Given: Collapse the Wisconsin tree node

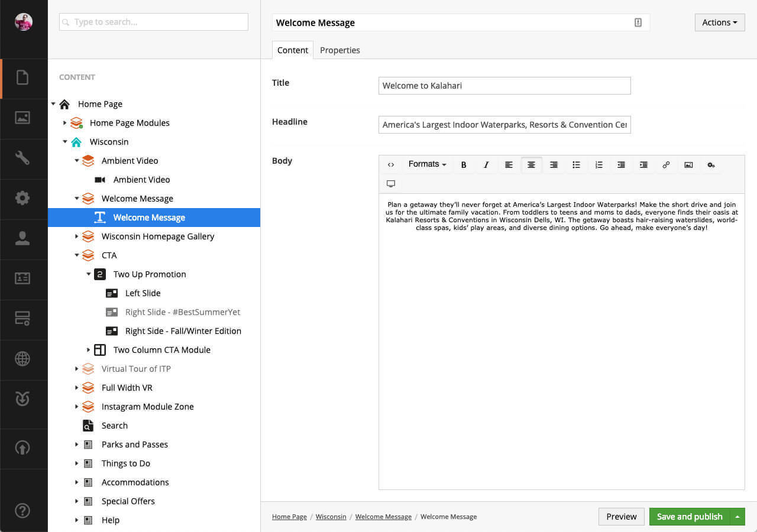Looking at the screenshot, I should coord(65,142).
